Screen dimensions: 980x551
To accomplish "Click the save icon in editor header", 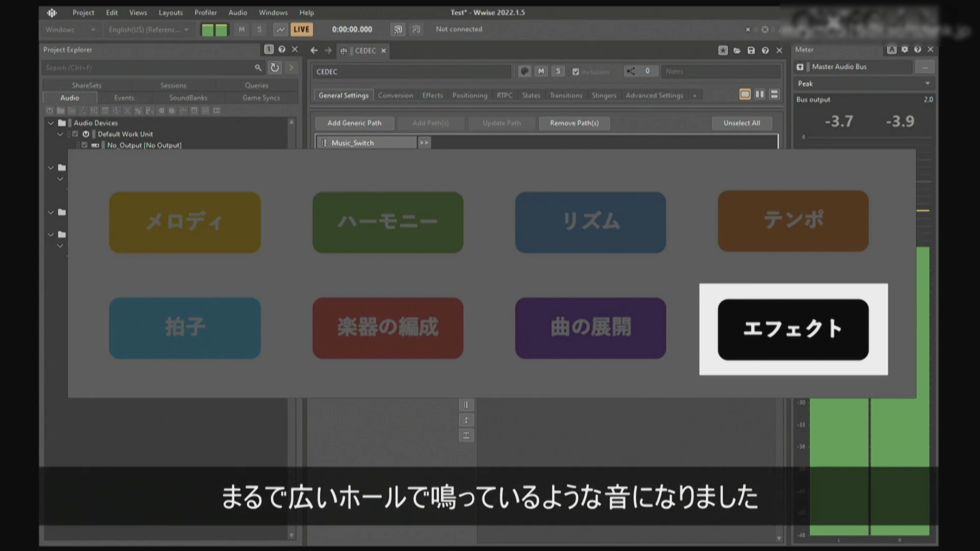I will (x=751, y=50).
